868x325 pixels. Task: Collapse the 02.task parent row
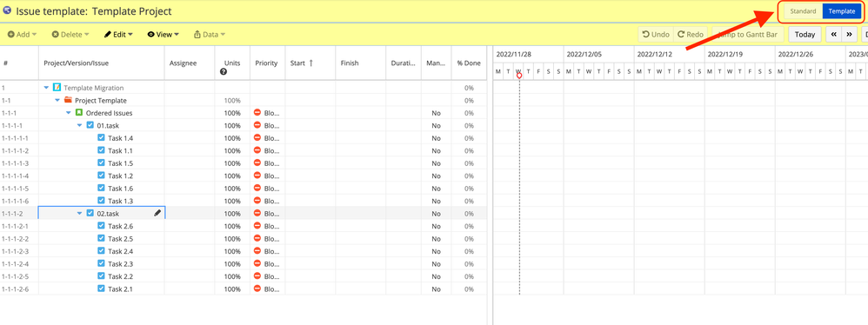[x=80, y=214]
